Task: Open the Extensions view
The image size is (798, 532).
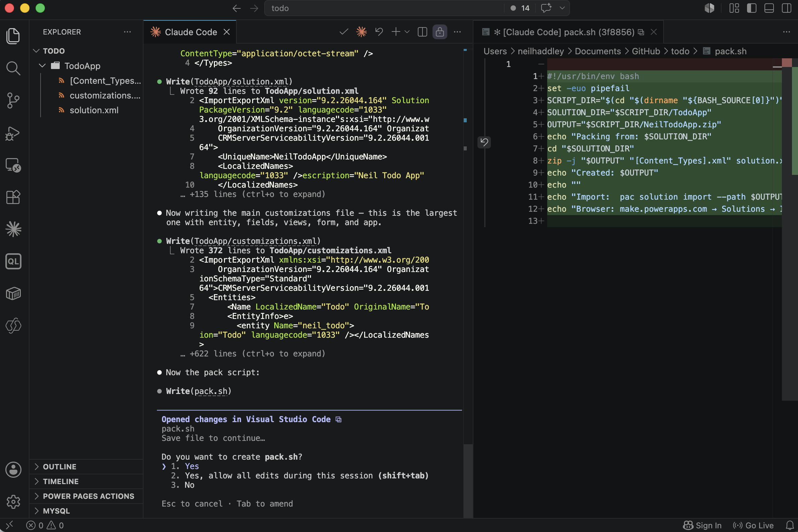Action: 13,197
